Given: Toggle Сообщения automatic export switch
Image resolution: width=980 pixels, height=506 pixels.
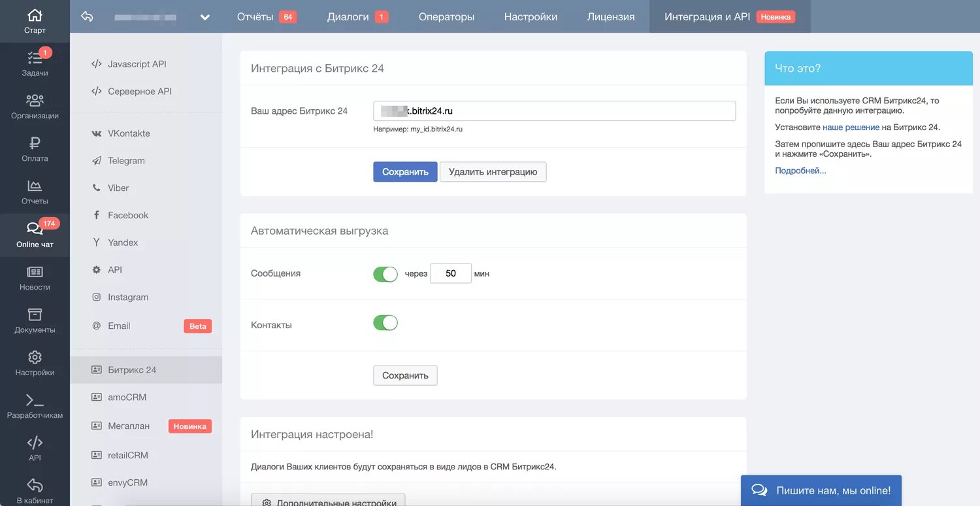Looking at the screenshot, I should 385,274.
